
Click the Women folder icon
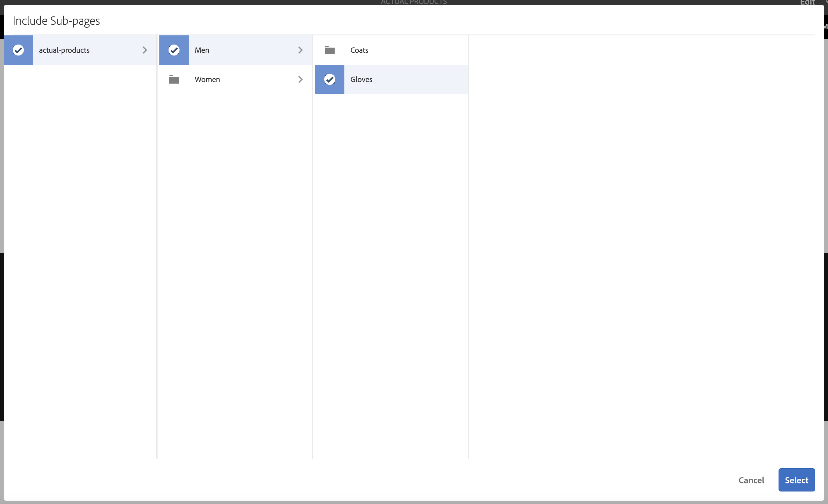click(174, 80)
